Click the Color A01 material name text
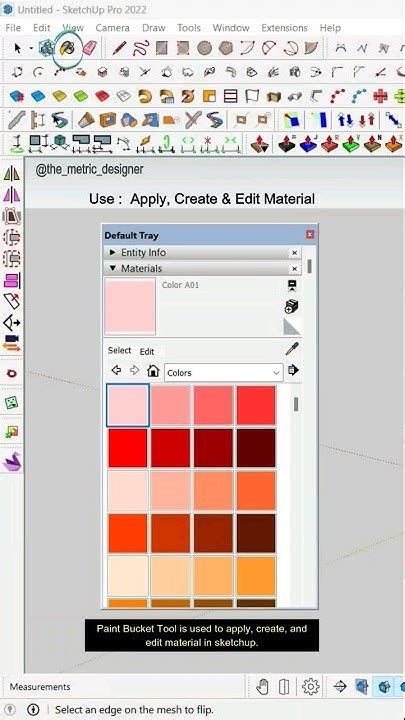This screenshot has height=720, width=405. tap(180, 285)
